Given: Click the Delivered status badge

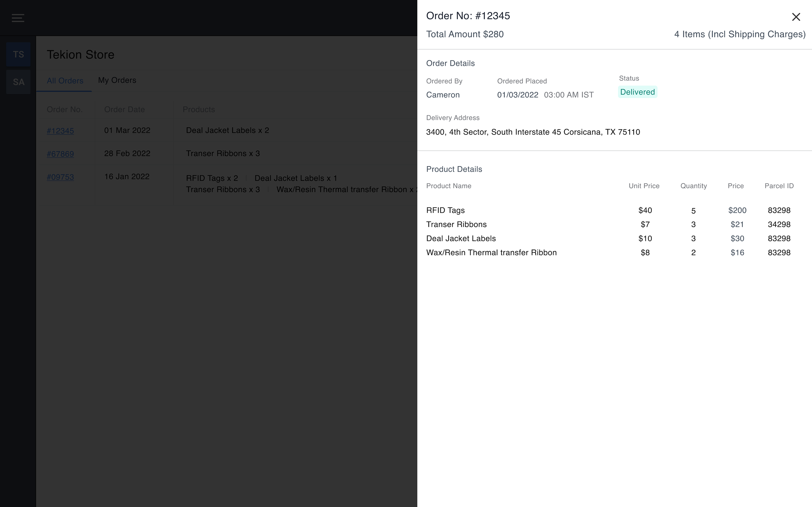Looking at the screenshot, I should pyautogui.click(x=638, y=92).
